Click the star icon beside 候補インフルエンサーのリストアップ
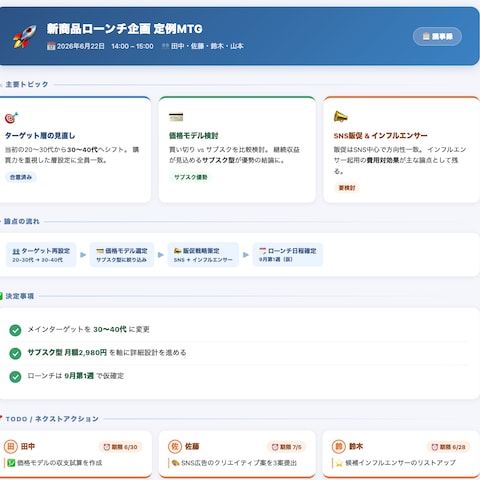Screen dimensions: 480x480 click(339, 463)
